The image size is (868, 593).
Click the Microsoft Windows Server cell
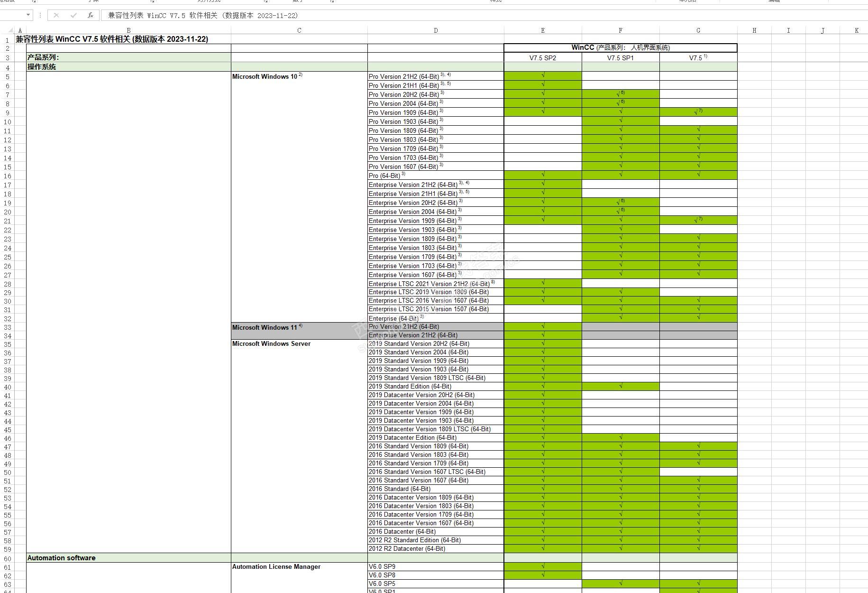tap(299, 344)
